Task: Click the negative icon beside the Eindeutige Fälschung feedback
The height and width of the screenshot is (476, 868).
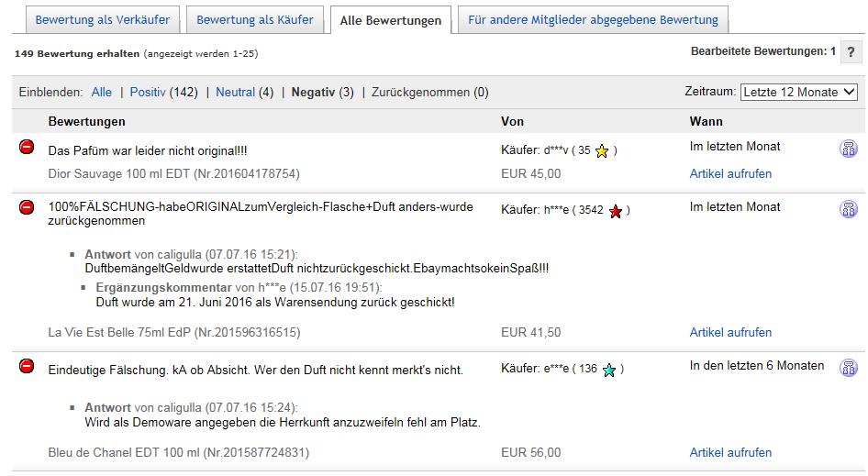Action: tap(27, 366)
